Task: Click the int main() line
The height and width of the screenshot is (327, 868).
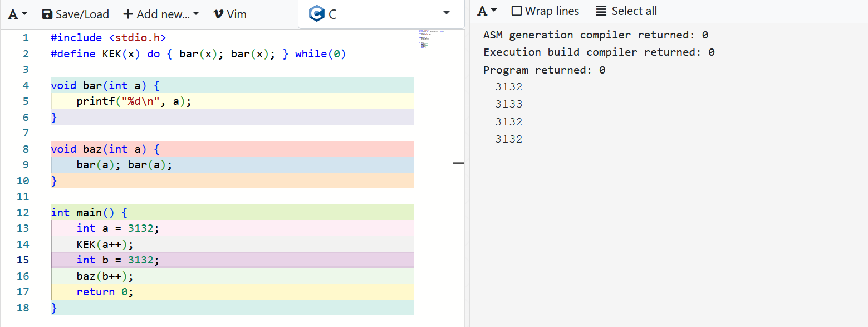Action: [232, 212]
